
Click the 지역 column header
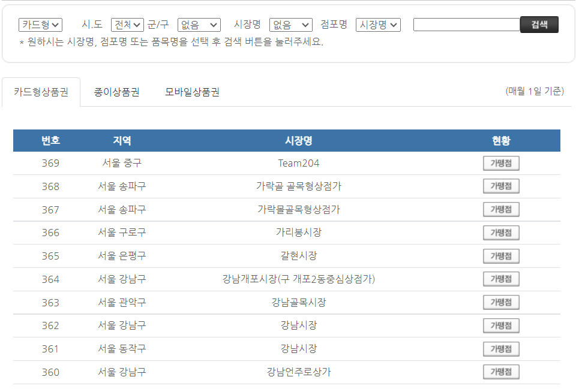coord(122,140)
